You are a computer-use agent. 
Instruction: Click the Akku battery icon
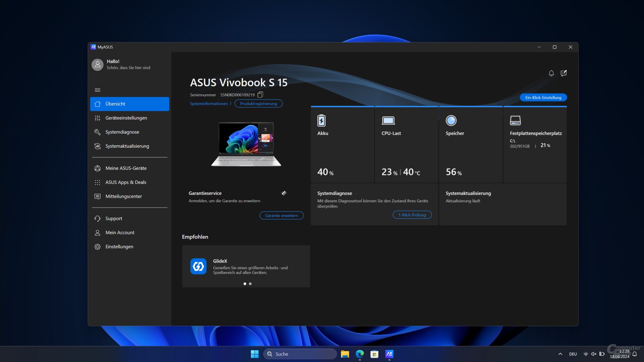[x=321, y=121]
